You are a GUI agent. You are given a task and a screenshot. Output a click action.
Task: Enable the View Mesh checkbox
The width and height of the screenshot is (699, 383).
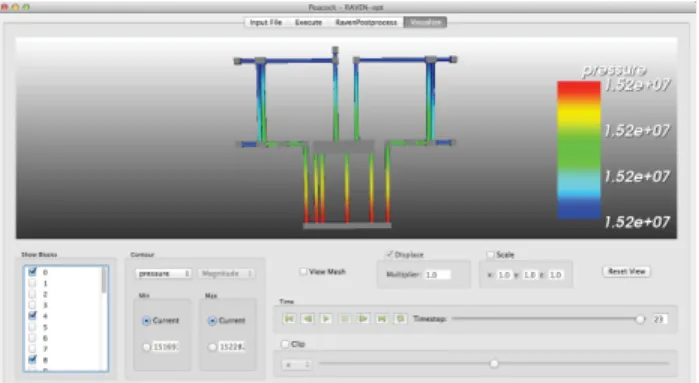[303, 272]
